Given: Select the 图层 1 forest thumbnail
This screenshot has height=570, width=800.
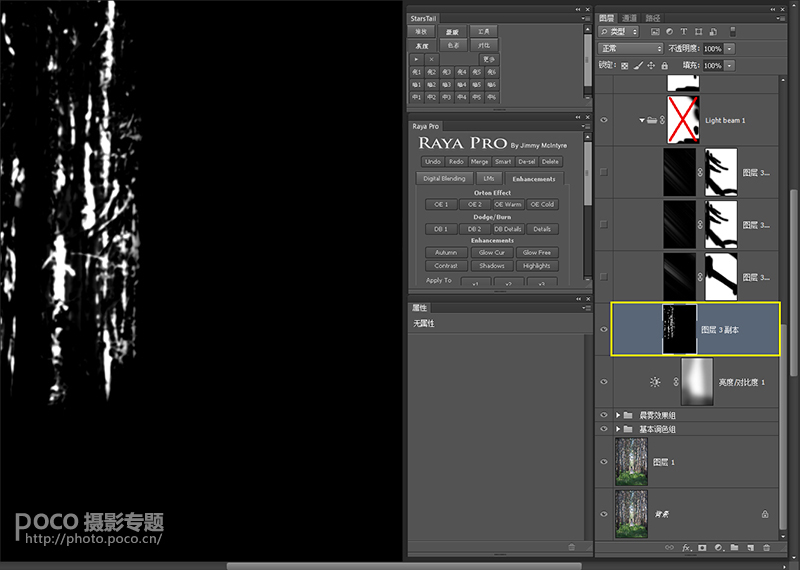Looking at the screenshot, I should tap(632, 462).
